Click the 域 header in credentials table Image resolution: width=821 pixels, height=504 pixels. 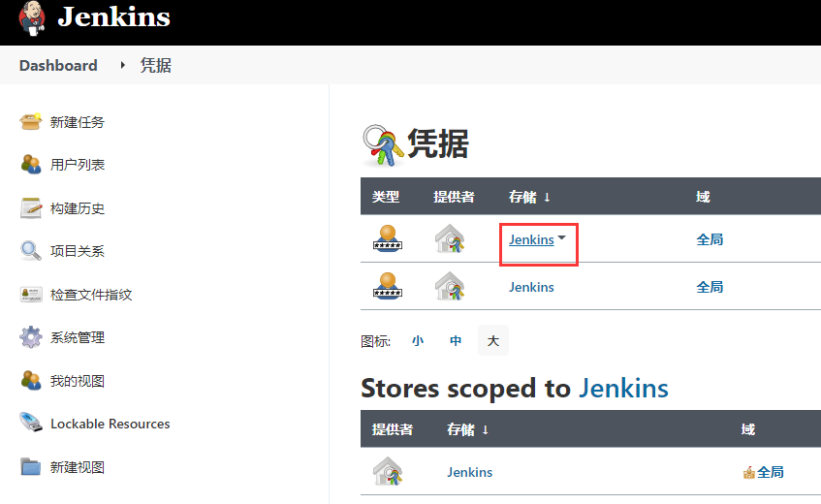[x=703, y=197]
